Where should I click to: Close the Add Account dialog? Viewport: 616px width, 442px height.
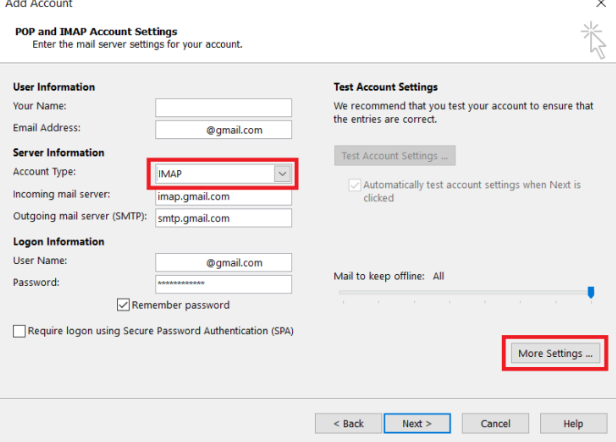(x=601, y=4)
